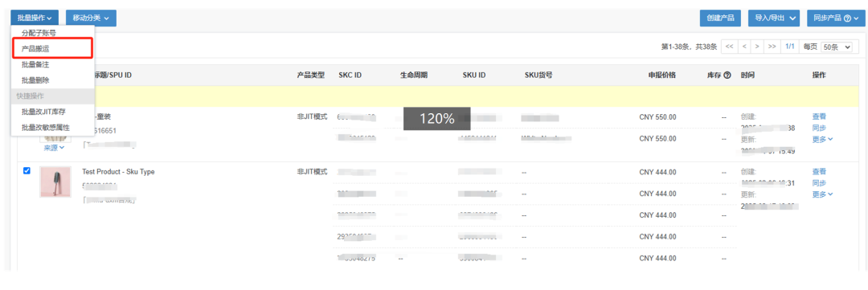
Task: Click the 生命周期 column header
Action: 414,76
